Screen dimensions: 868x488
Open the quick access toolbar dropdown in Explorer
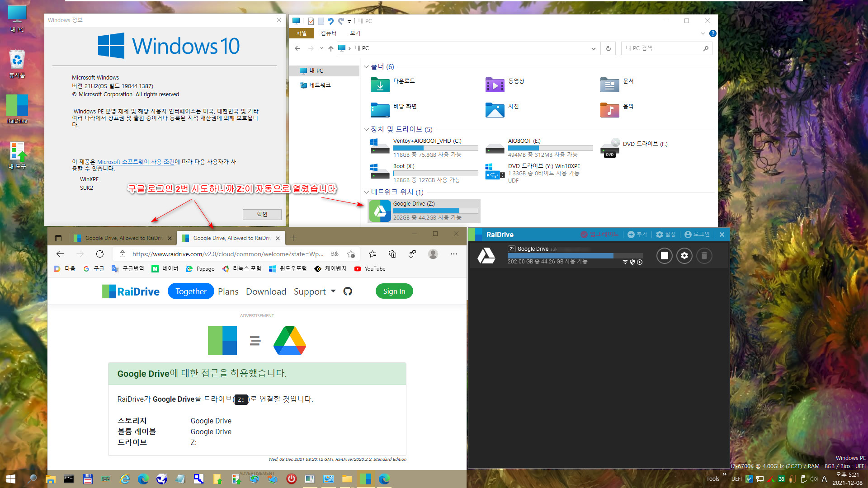tap(349, 21)
